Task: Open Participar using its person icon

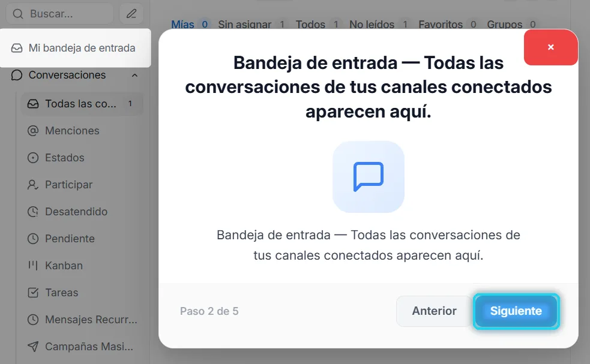Action: click(33, 185)
